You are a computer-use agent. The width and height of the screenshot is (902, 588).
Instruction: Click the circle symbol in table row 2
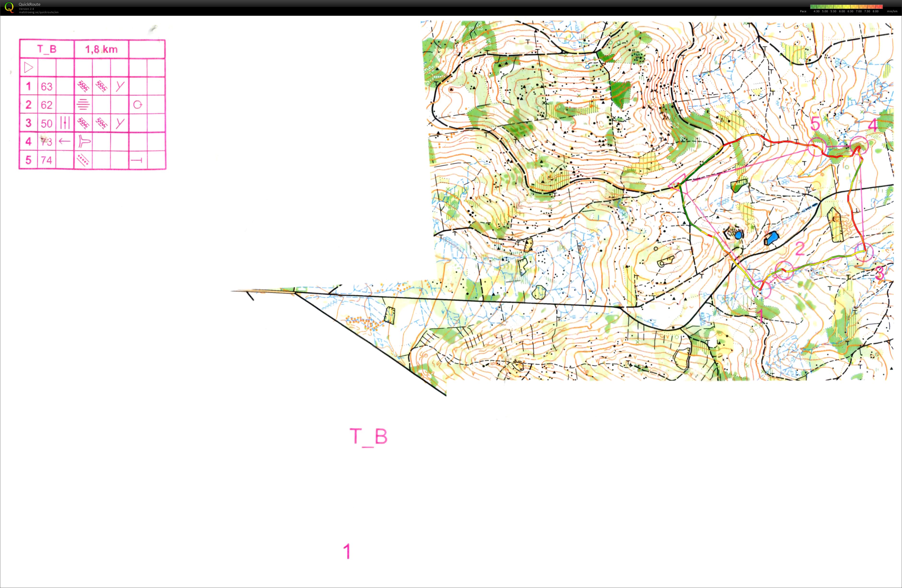tap(138, 105)
